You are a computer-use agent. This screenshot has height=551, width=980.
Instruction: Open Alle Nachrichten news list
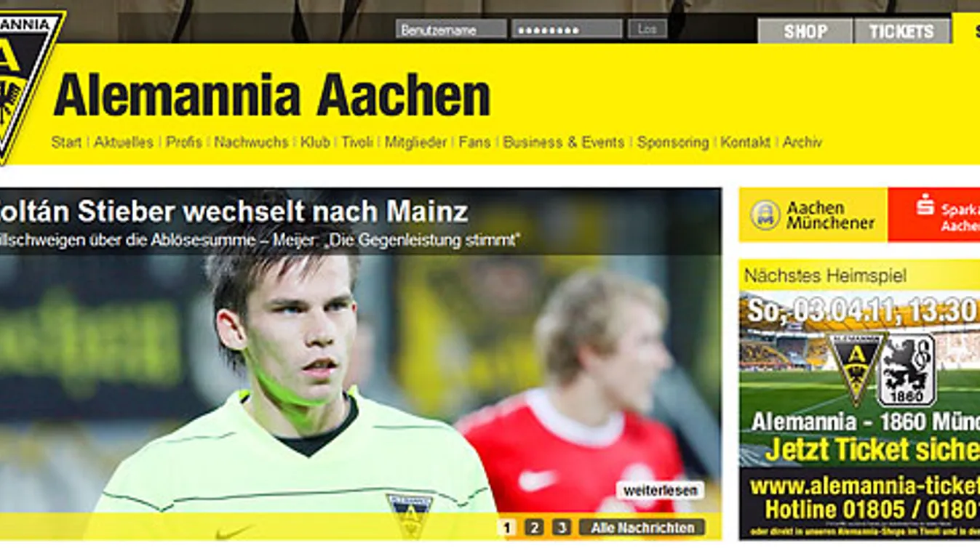[x=642, y=527]
